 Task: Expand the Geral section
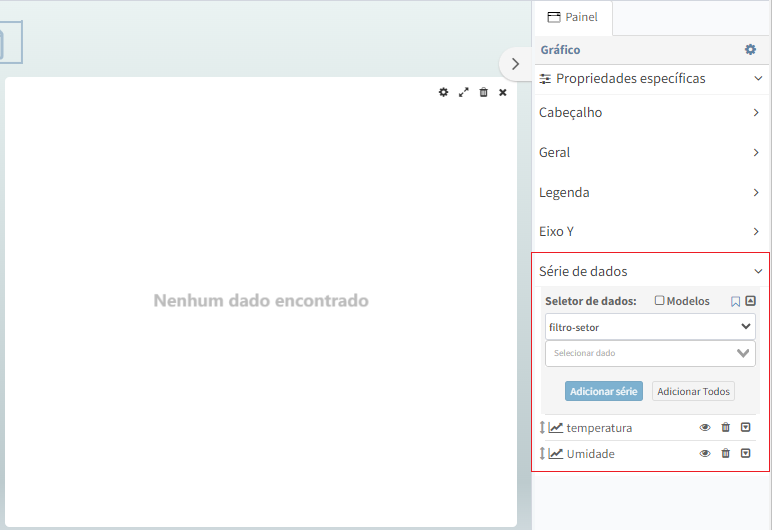point(651,152)
